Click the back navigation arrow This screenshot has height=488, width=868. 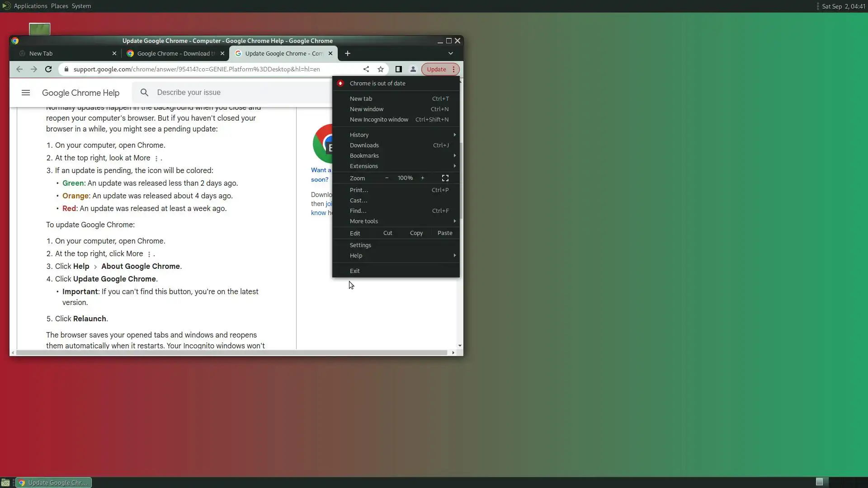pos(19,69)
